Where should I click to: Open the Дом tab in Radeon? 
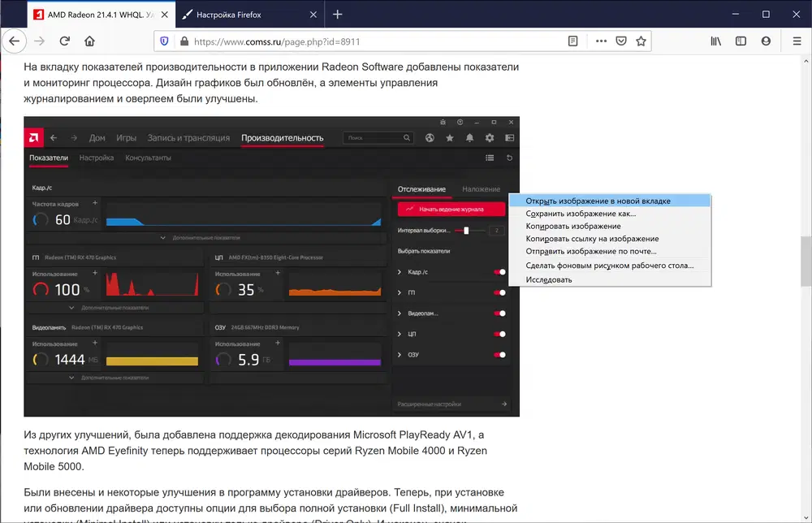(97, 138)
